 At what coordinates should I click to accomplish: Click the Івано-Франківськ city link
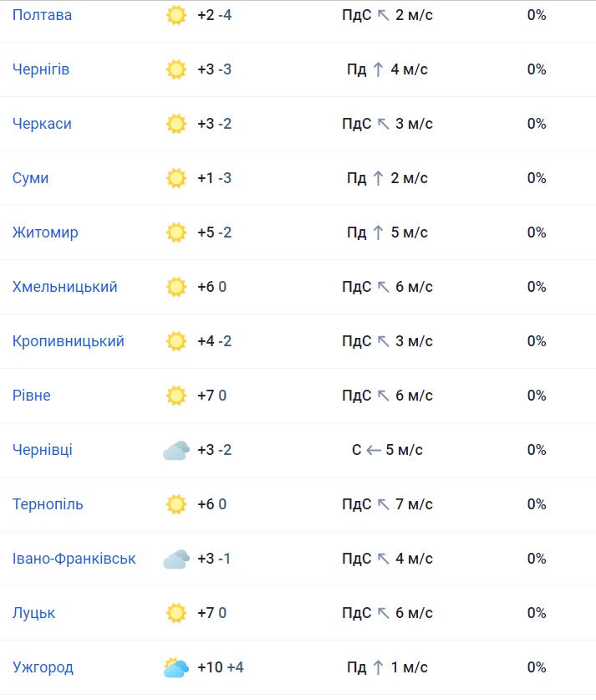pos(74,559)
